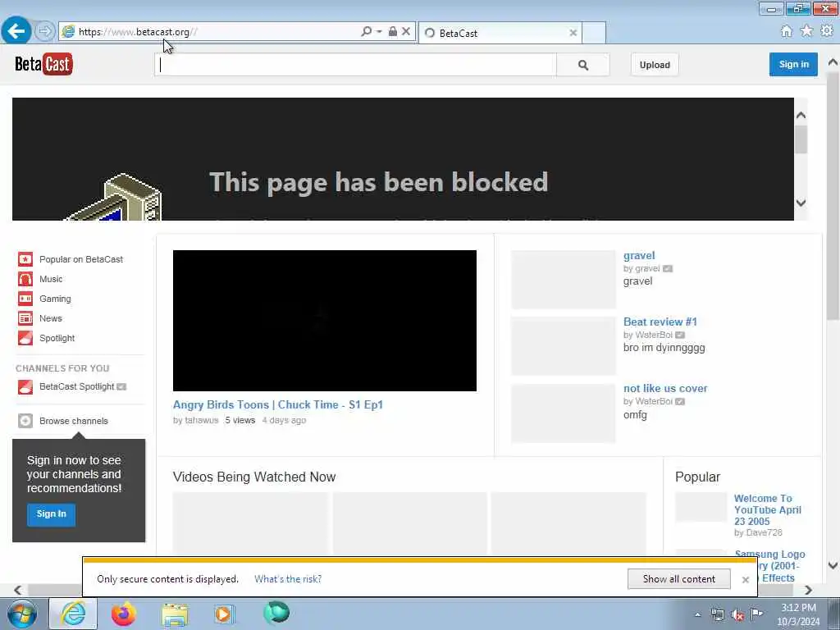The image size is (840, 630).
Task: Launch Firefox from the taskbar
Action: pos(124,614)
